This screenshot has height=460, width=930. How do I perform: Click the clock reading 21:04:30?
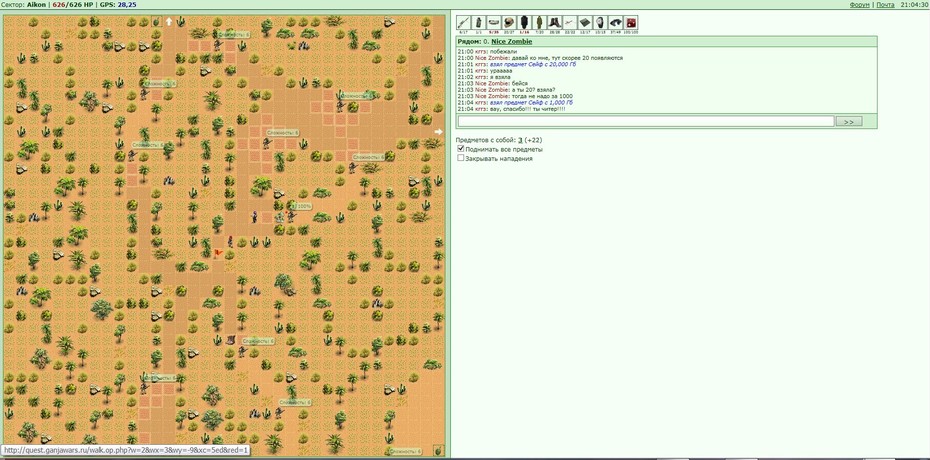(x=913, y=4)
